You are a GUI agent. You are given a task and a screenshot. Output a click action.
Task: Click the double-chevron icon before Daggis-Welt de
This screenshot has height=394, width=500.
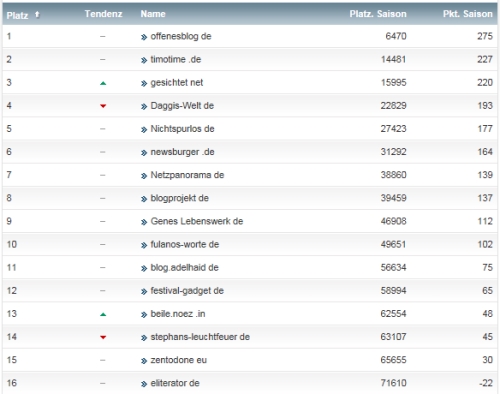point(144,107)
